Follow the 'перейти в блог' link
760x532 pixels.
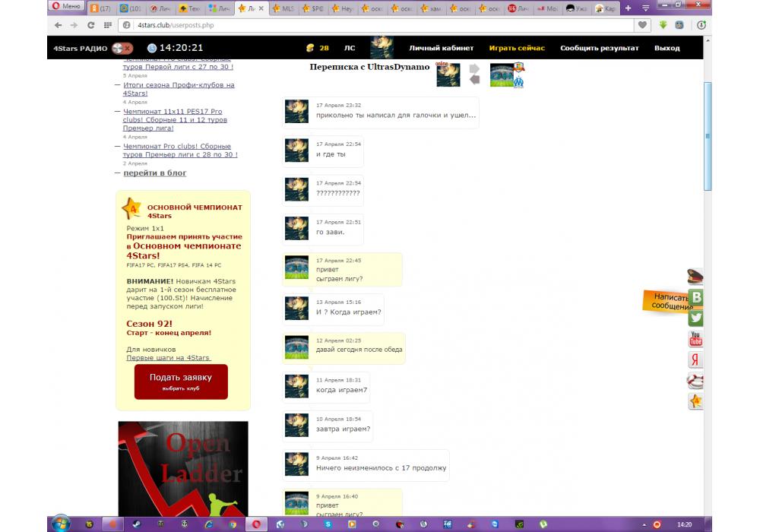click(x=155, y=173)
